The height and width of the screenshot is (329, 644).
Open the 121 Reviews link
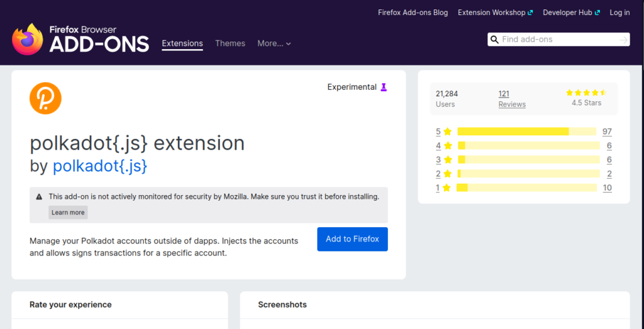(512, 99)
